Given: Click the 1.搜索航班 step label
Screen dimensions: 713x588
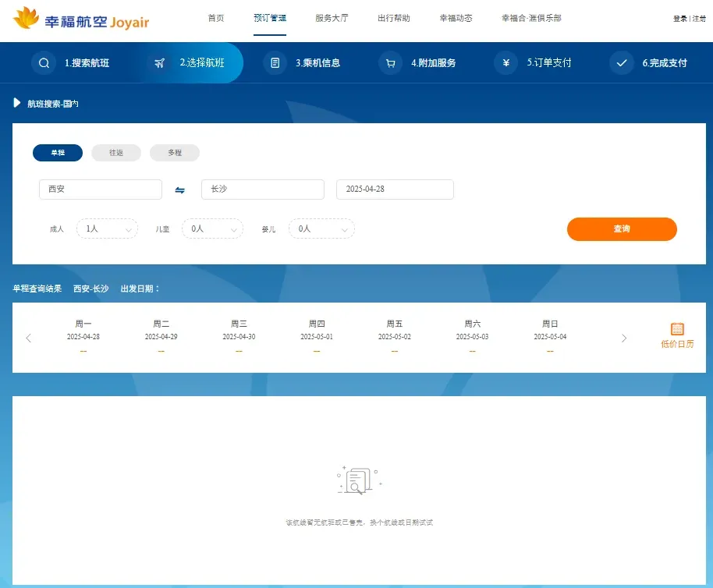Looking at the screenshot, I should 87,62.
